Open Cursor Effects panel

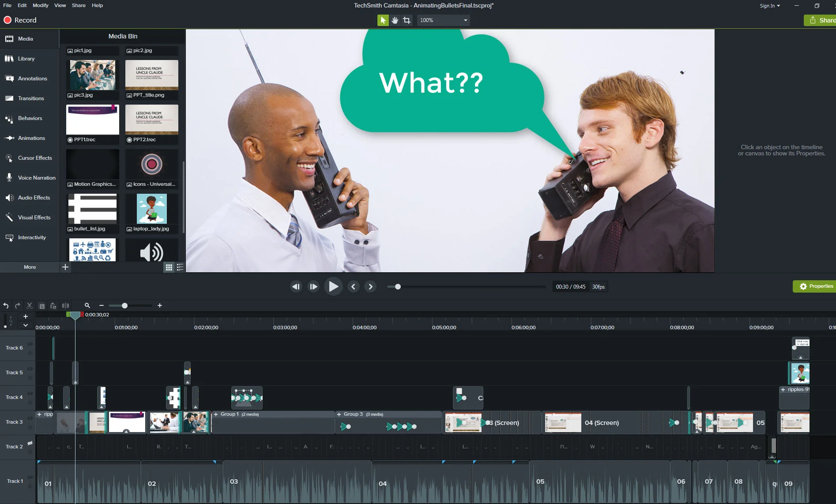(x=29, y=158)
